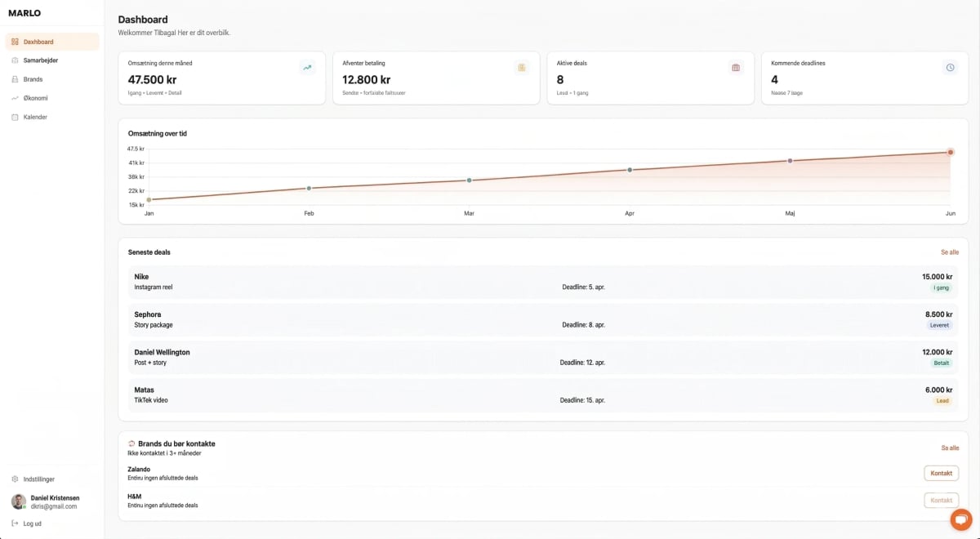Click the Log ud icon
Viewport: 980px width, 539px height.
click(14, 523)
